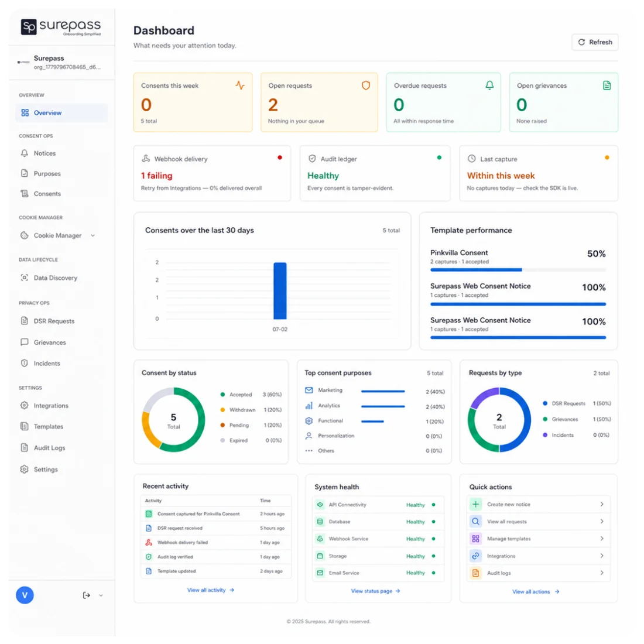Image resolution: width=644 pixels, height=644 pixels.
Task: Click the chevron on the Create new notice row
Action: (x=602, y=504)
